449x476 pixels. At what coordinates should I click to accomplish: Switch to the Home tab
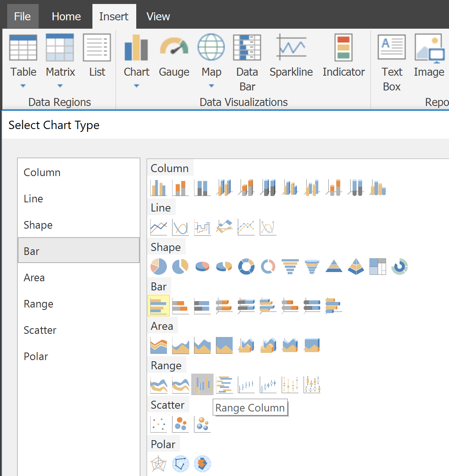tap(66, 16)
